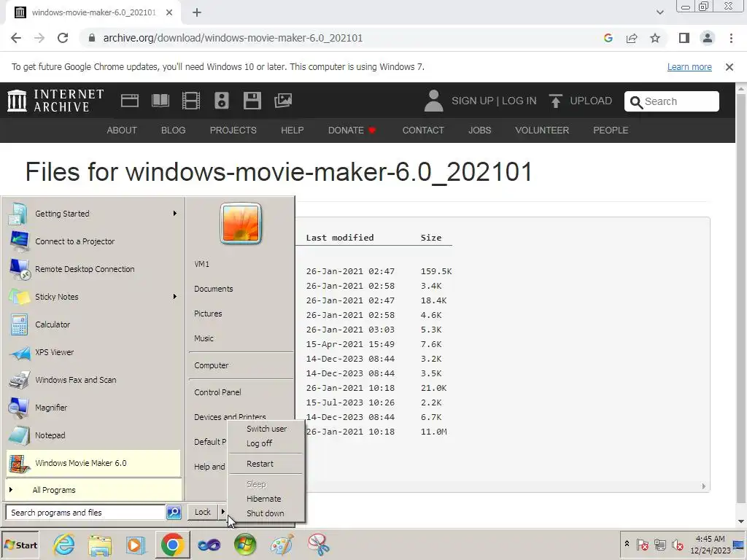The width and height of the screenshot is (747, 560).
Task: Open Windows Explorer folder taskbar icon
Action: [99, 545]
